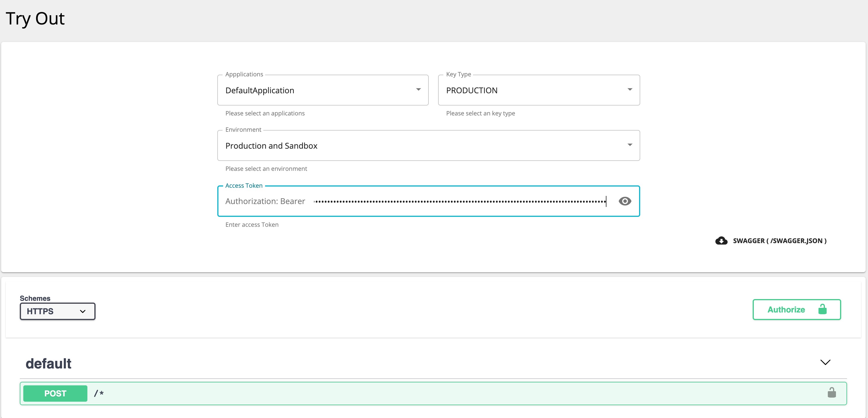Reveal the access token with the eye icon
The width and height of the screenshot is (868, 418).
click(x=625, y=201)
